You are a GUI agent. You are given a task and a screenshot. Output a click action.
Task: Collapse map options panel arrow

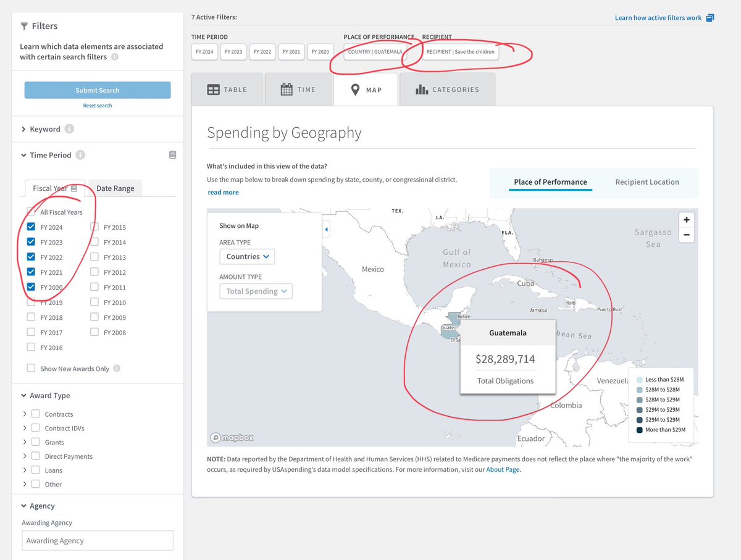(x=326, y=230)
